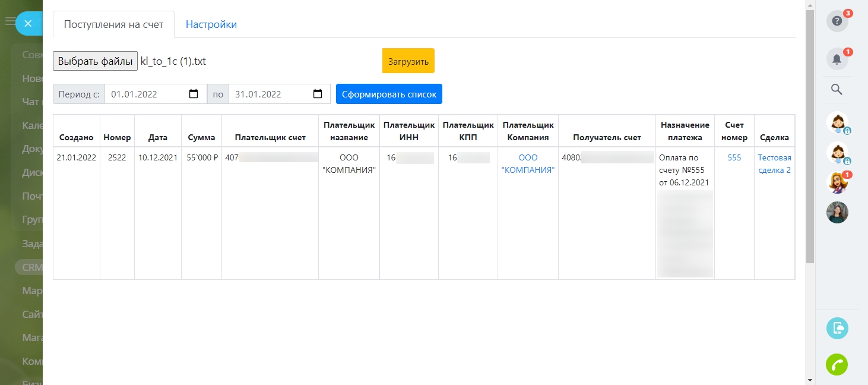Open calendar picker for start date
Screen dimensions: 868x385
coord(194,94)
